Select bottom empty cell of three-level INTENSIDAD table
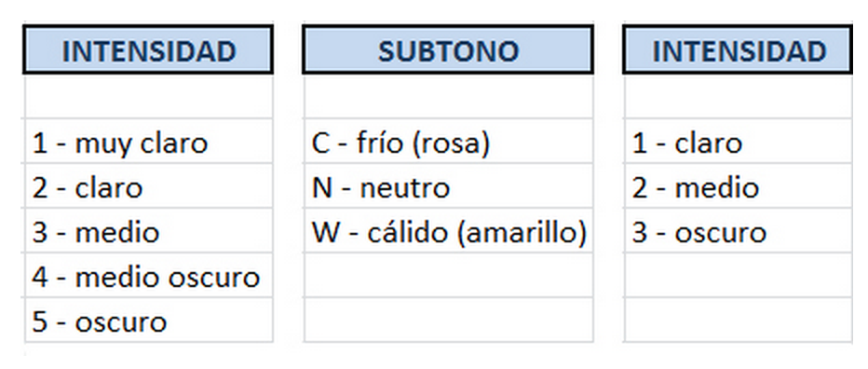The height and width of the screenshot is (369, 868). point(739,321)
